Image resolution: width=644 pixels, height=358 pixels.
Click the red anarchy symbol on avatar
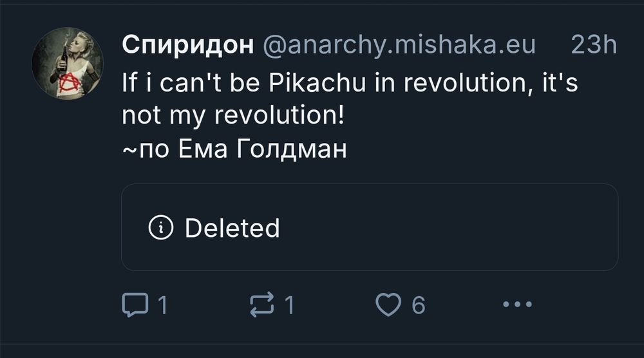pos(65,83)
